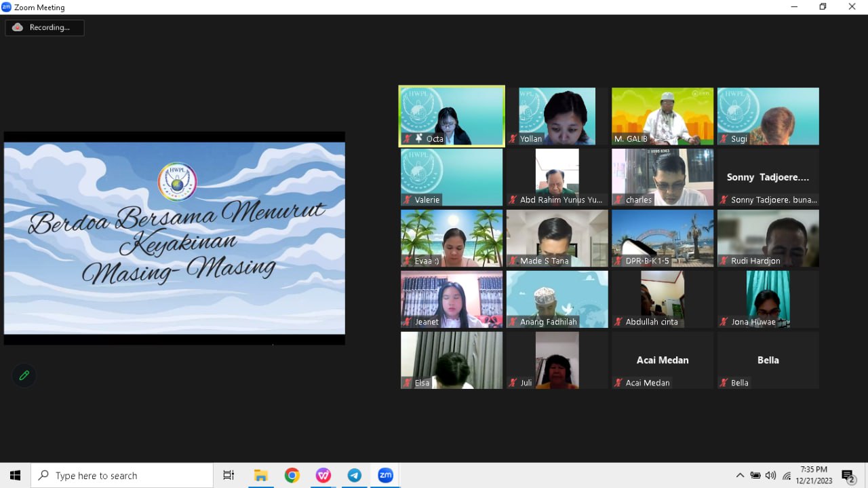Click the WPS Office taskbar icon

point(323,475)
